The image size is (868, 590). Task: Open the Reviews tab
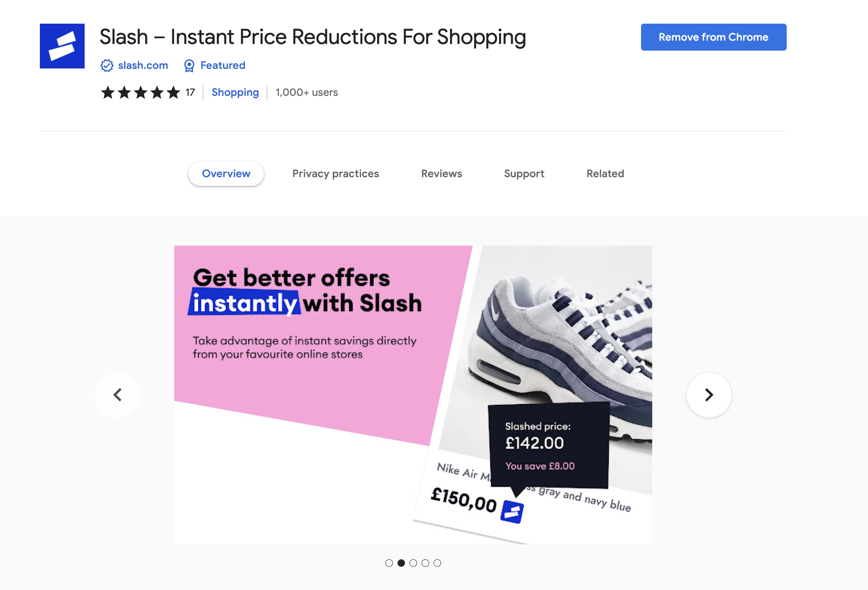pyautogui.click(x=441, y=174)
